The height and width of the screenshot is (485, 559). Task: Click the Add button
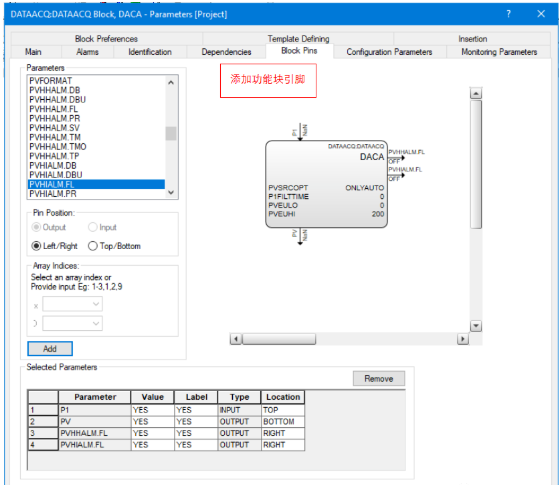[x=50, y=349]
